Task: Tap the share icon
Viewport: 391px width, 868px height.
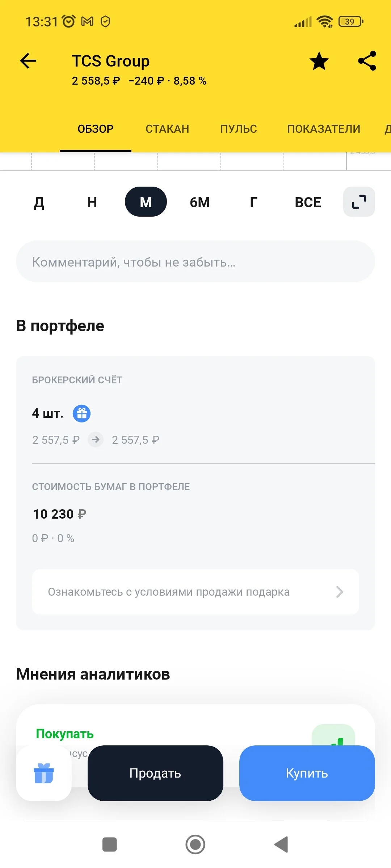Action: click(x=367, y=61)
